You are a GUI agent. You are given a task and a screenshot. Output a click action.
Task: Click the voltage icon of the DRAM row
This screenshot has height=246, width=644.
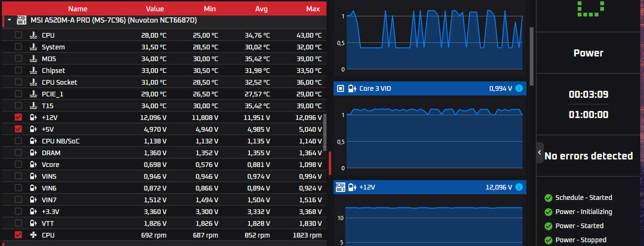point(33,152)
